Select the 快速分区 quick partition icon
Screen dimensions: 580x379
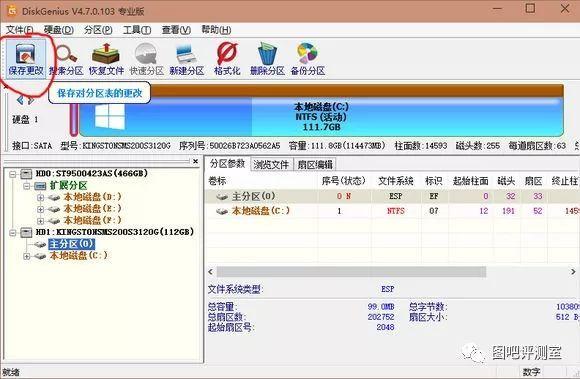pos(146,58)
